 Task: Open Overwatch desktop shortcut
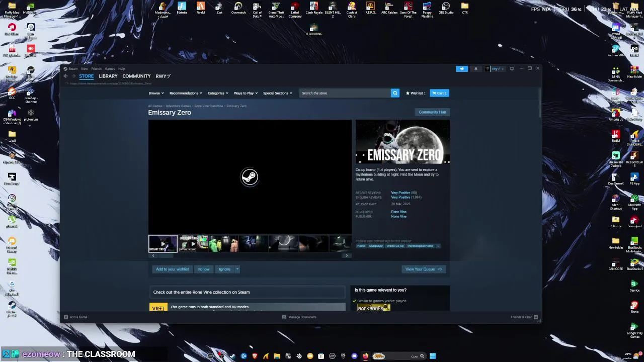(238, 9)
